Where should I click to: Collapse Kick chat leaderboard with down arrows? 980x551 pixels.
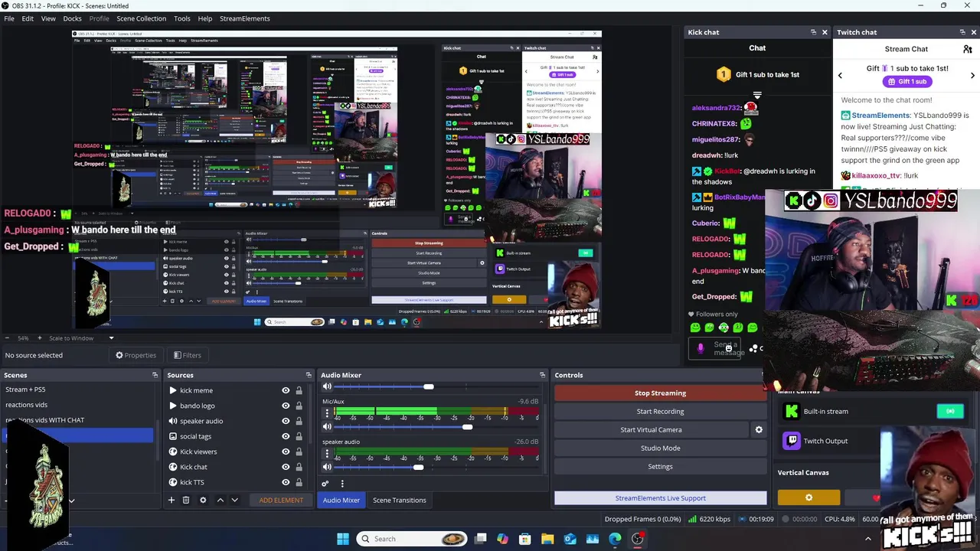757,95
